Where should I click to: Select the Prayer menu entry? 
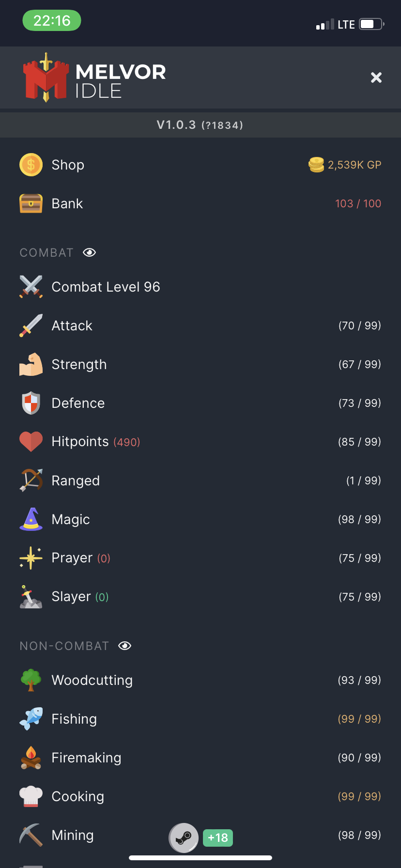tap(71, 558)
